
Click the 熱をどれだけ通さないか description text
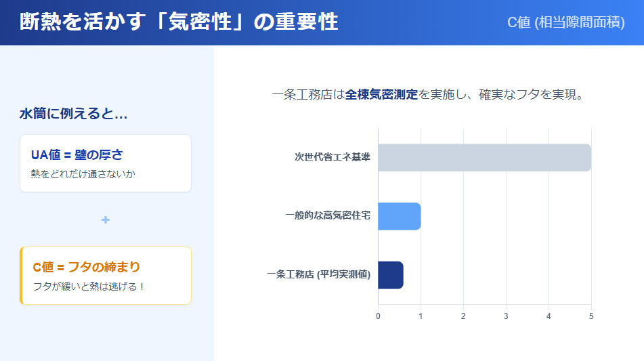tap(83, 174)
